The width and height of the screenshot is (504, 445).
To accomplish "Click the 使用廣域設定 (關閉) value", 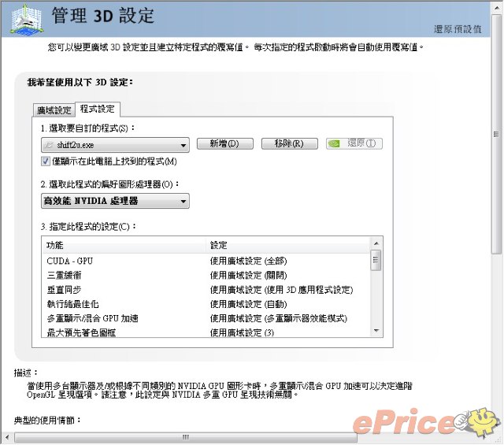I will pos(248,275).
